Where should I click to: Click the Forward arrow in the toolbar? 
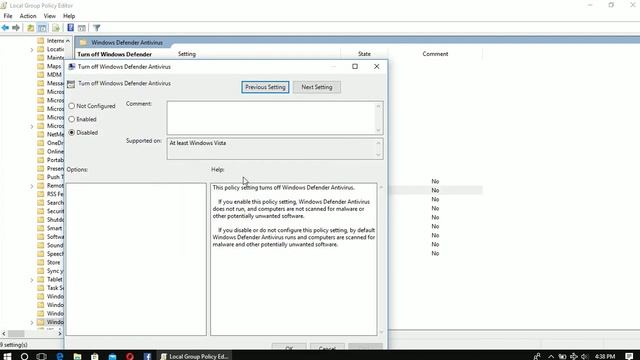tap(16, 28)
